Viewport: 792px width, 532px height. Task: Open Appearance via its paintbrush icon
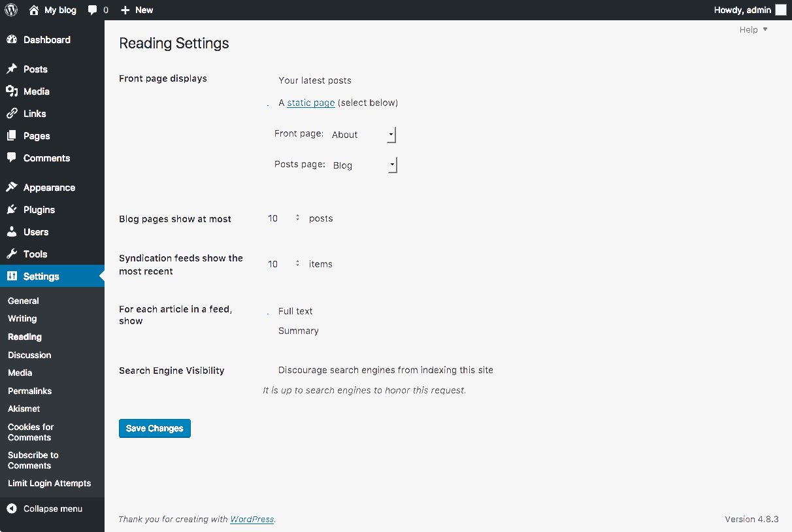12,188
